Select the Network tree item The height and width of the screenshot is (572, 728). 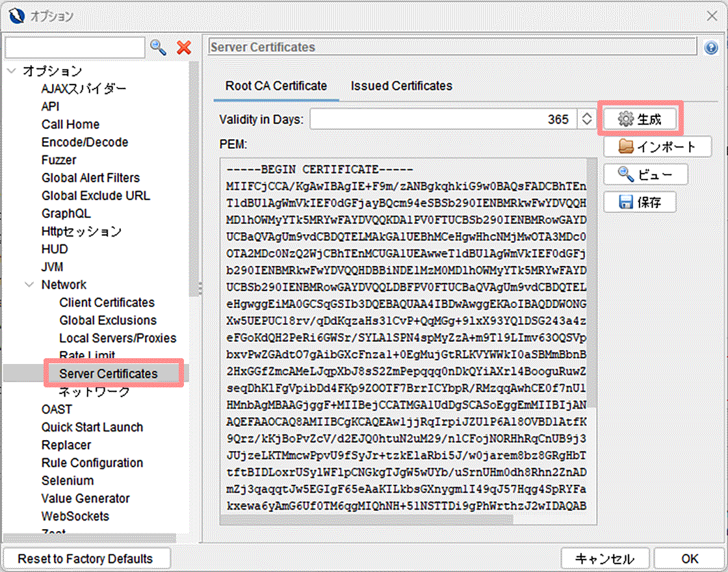64,285
